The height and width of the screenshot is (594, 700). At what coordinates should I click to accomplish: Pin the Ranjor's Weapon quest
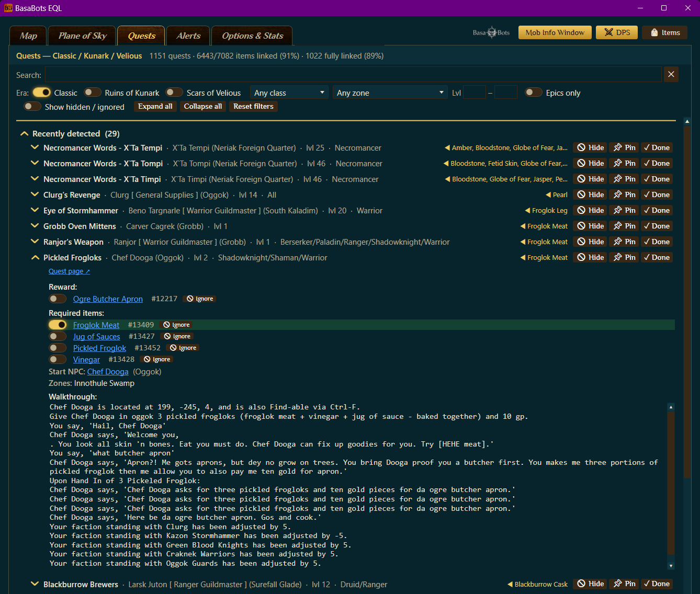tap(624, 242)
